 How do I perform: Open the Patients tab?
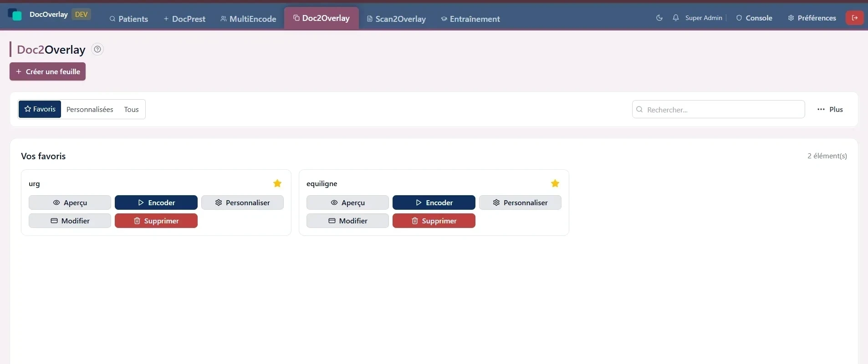pyautogui.click(x=129, y=19)
